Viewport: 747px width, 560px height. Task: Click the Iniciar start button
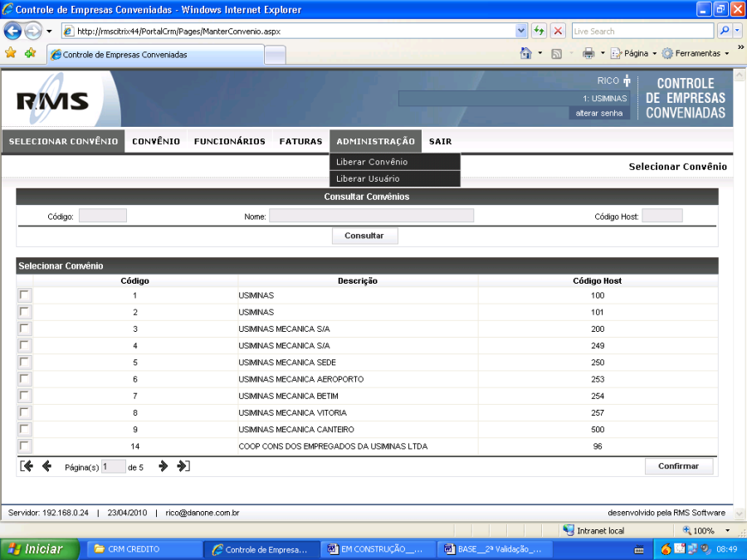[40, 549]
